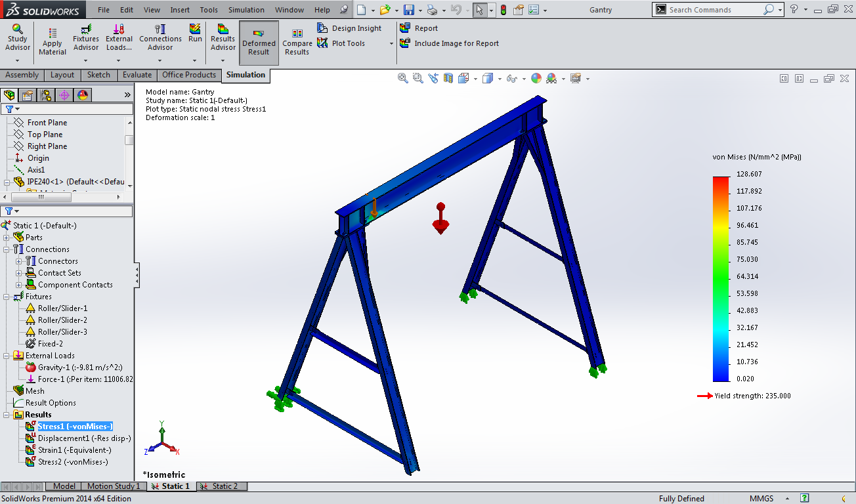Expand the Connectors node
The width and height of the screenshot is (856, 504).
click(18, 261)
